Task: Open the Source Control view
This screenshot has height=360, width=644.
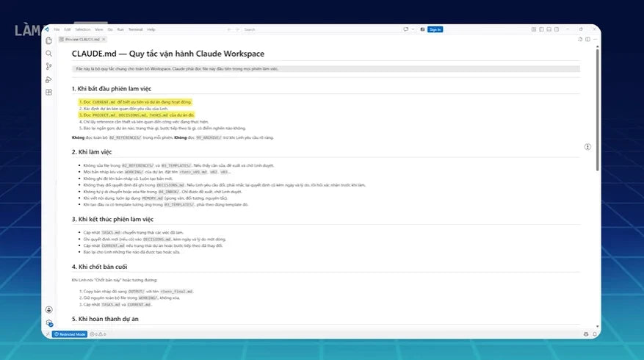Action: pos(49,66)
